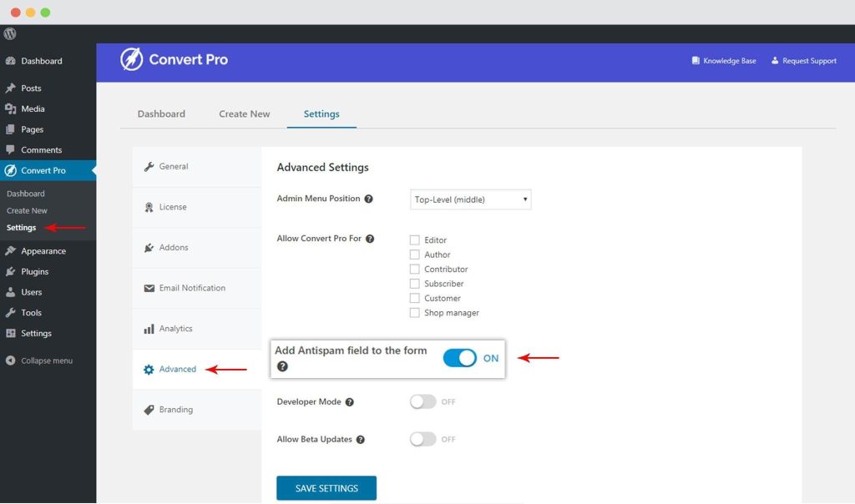Enable the Developer Mode toggle
The image size is (855, 504).
[423, 401]
